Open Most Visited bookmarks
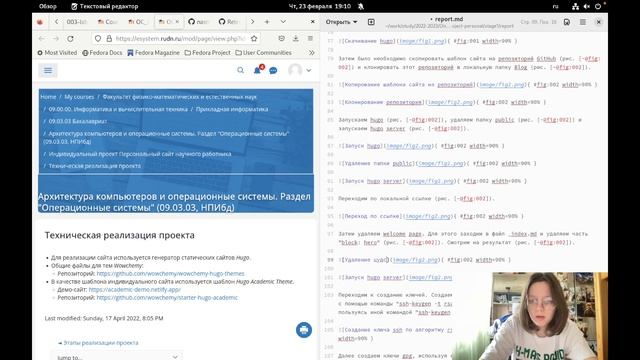The width and height of the screenshot is (640, 360). (57, 53)
